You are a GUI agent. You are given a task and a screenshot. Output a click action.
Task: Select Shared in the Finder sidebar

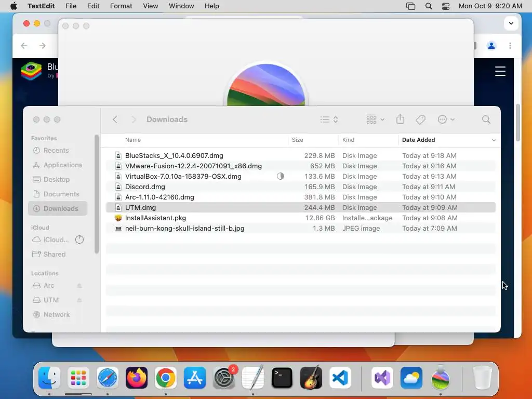[58, 254]
